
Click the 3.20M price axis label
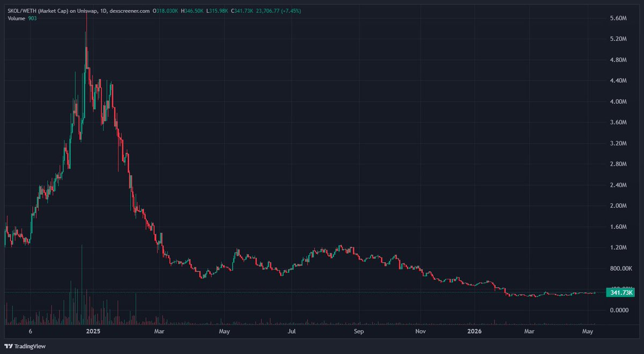(x=619, y=143)
